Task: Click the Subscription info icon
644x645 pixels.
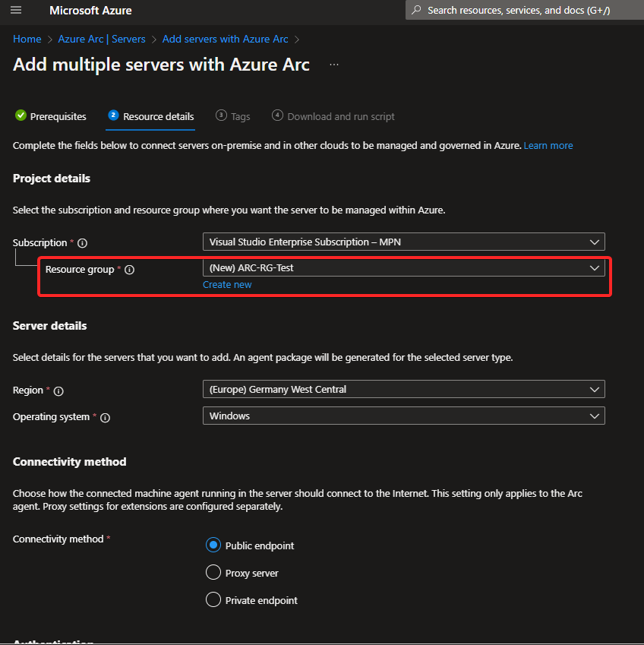Action: point(82,242)
